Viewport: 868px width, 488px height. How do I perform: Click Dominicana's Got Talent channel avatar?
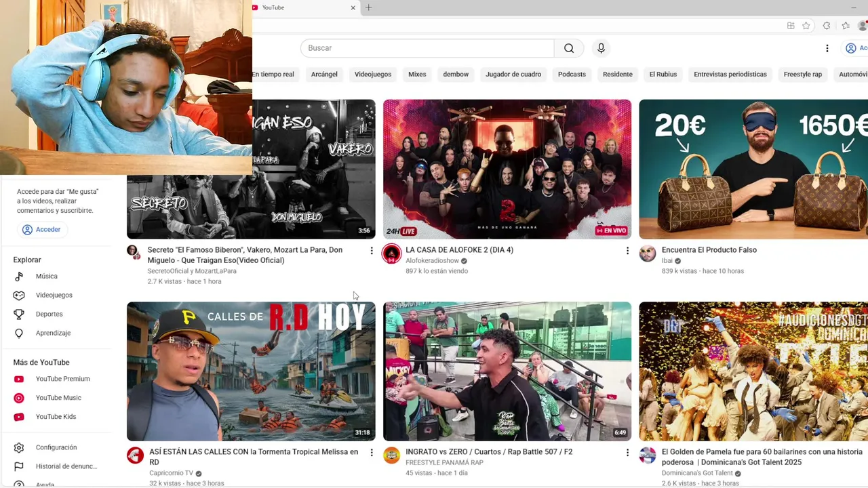tap(648, 455)
